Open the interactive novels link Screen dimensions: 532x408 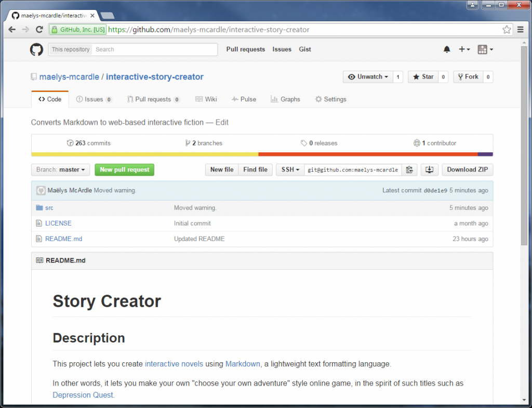[x=174, y=364]
